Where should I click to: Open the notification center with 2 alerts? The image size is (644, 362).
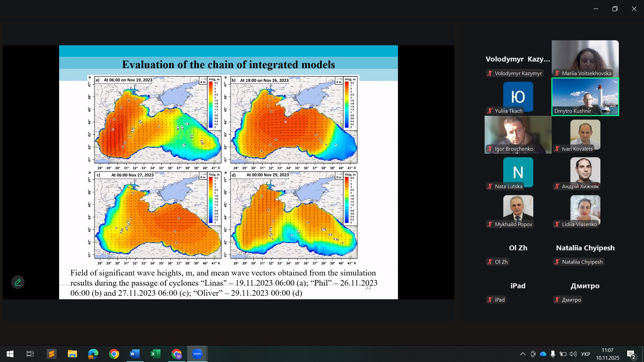[631, 354]
